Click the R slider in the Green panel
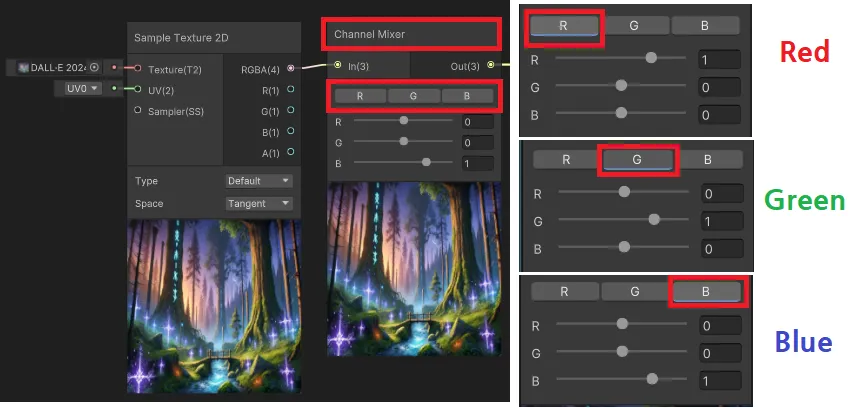This screenshot has height=408, width=856. 623,192
